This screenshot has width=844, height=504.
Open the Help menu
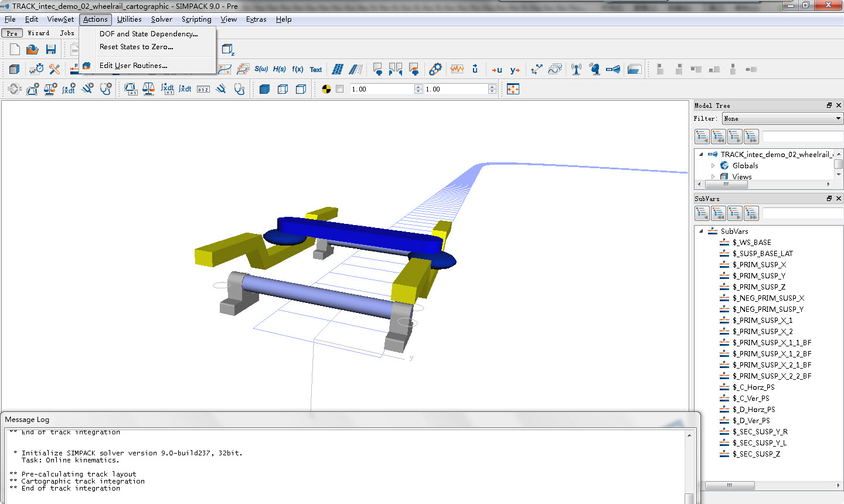click(x=284, y=19)
